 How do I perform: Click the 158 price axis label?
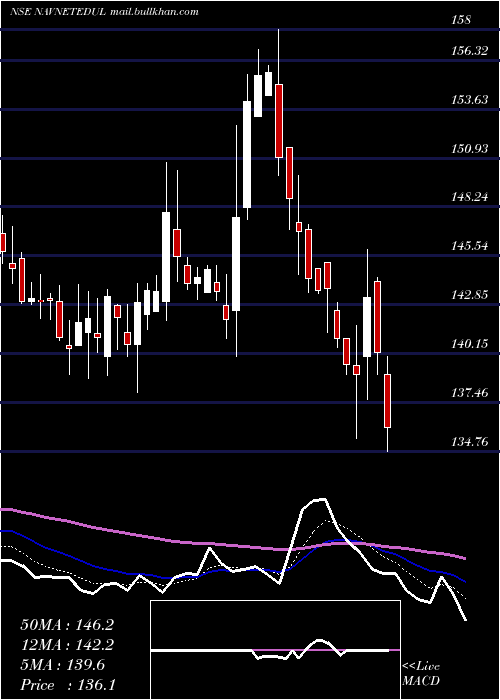(x=461, y=20)
